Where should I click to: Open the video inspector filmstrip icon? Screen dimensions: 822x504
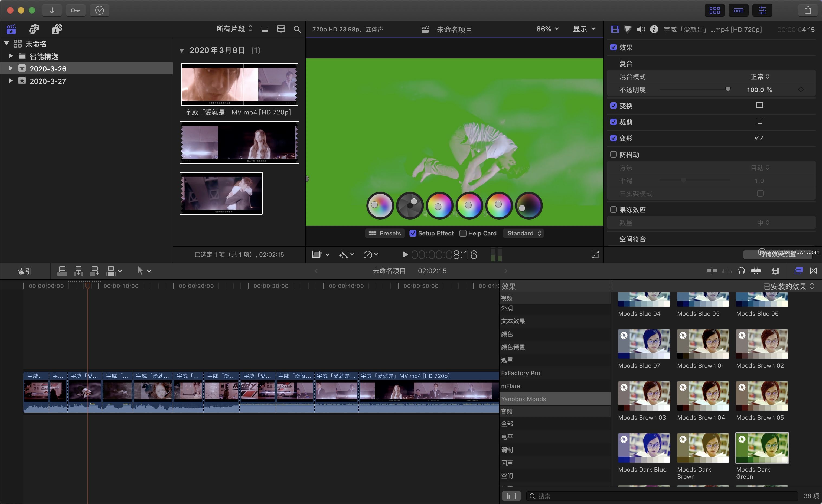615,29
